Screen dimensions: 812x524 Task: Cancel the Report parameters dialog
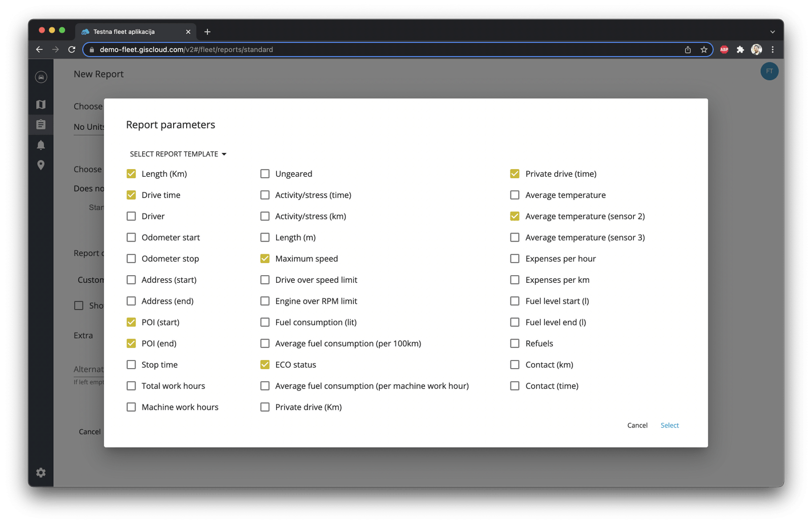pos(637,425)
